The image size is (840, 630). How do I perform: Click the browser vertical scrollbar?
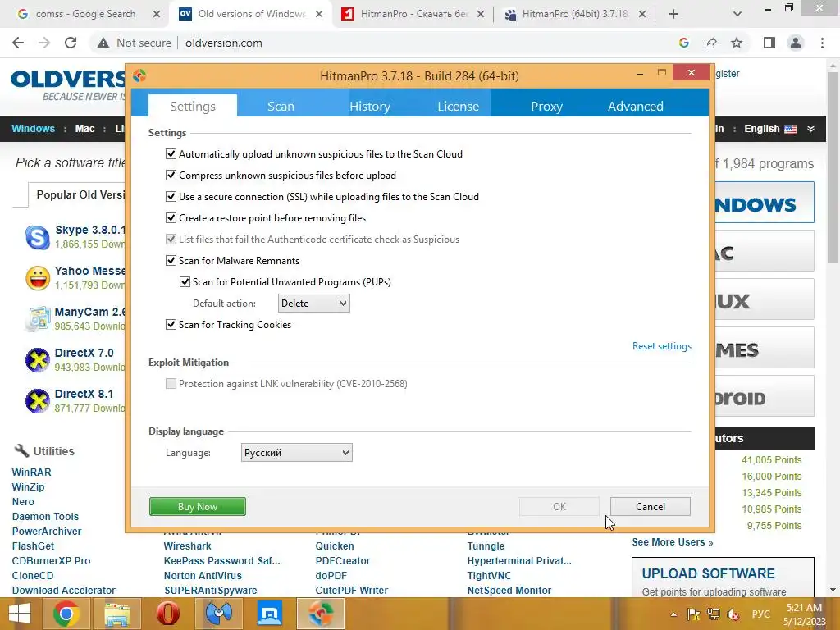pos(833,166)
